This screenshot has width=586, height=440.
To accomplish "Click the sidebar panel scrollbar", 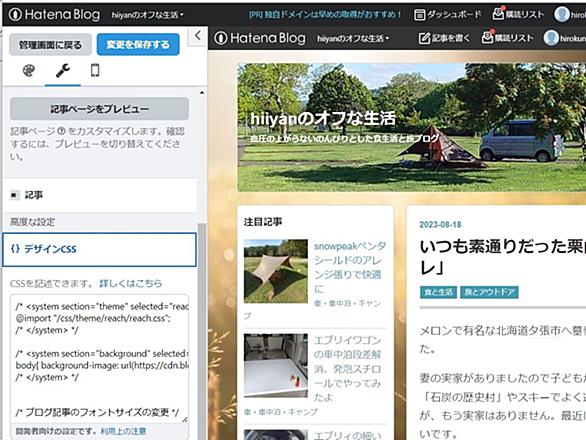I will 202,331.
